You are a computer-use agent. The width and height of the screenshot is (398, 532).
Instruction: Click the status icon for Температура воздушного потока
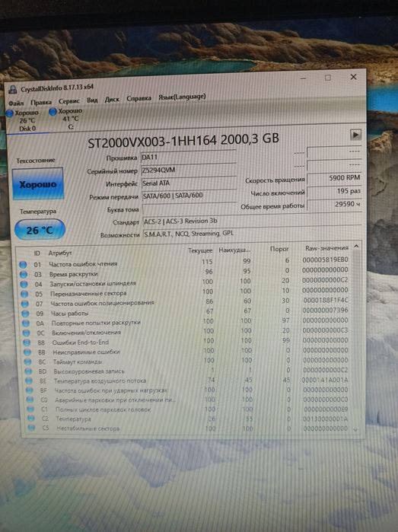[x=29, y=381]
